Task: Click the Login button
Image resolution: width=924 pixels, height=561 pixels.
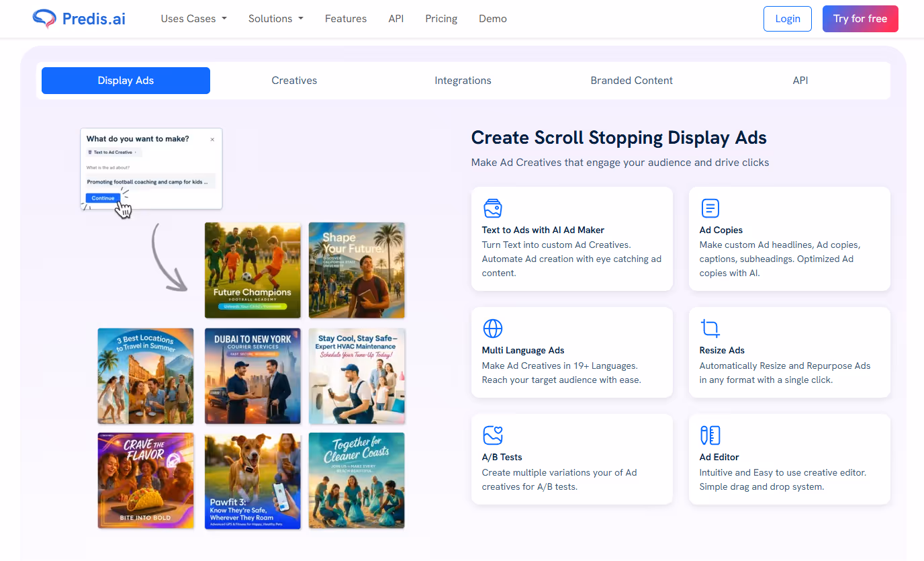Action: tap(788, 19)
